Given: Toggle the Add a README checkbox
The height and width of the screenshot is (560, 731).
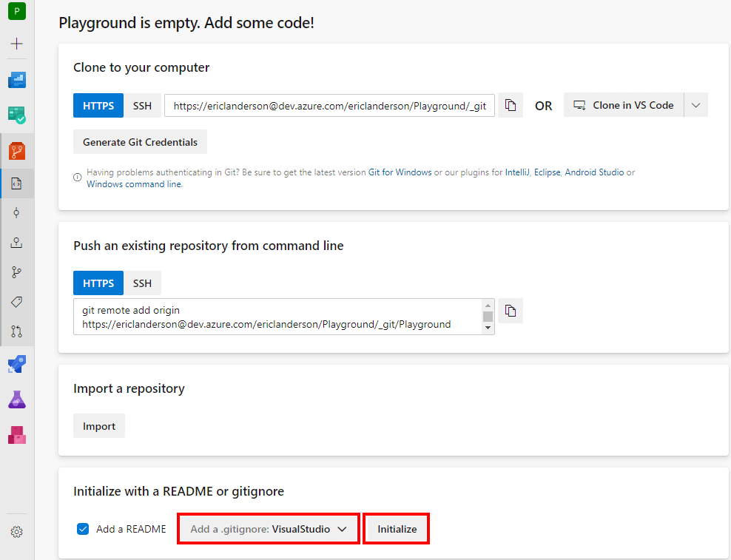Looking at the screenshot, I should point(83,529).
